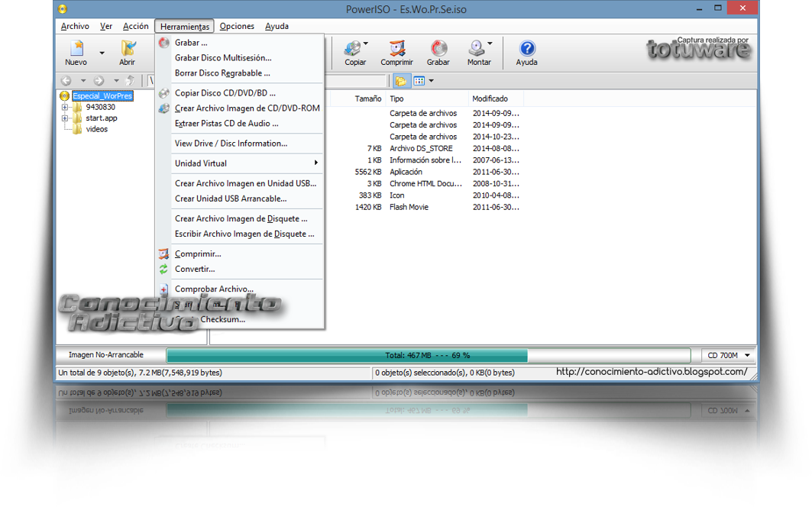The width and height of the screenshot is (812, 507).
Task: Expand the 9430830 folder node
Action: tap(65, 107)
